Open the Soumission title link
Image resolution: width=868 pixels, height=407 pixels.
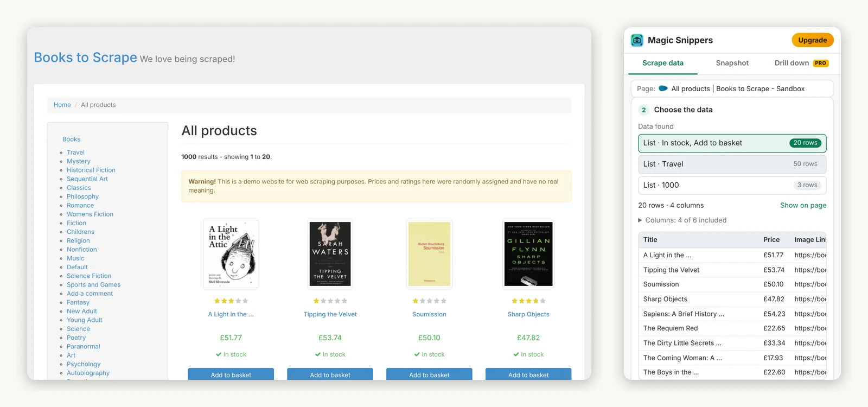(x=429, y=314)
